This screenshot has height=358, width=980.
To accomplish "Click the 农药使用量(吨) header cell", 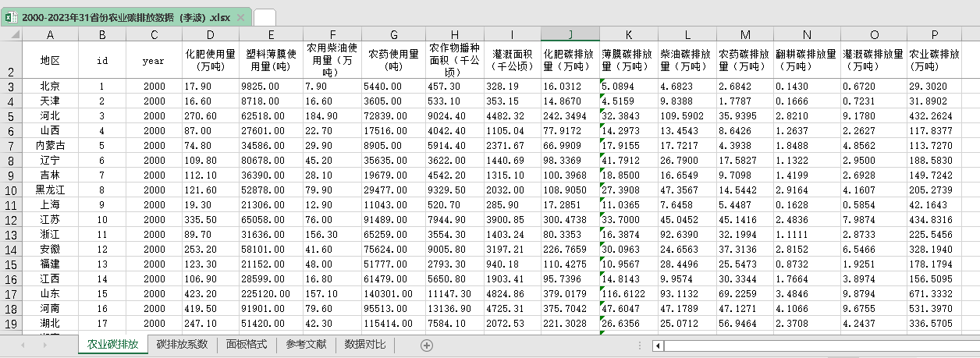I will pos(393,60).
